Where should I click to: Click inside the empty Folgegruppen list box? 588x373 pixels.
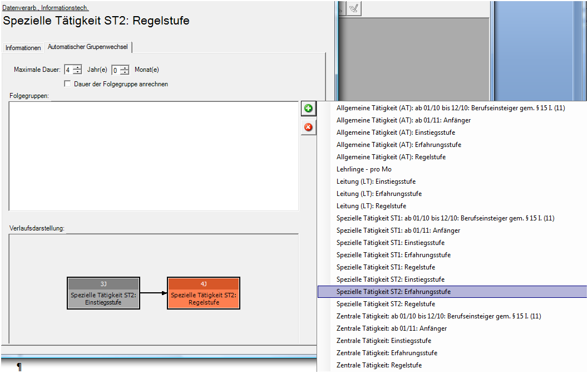coord(154,156)
